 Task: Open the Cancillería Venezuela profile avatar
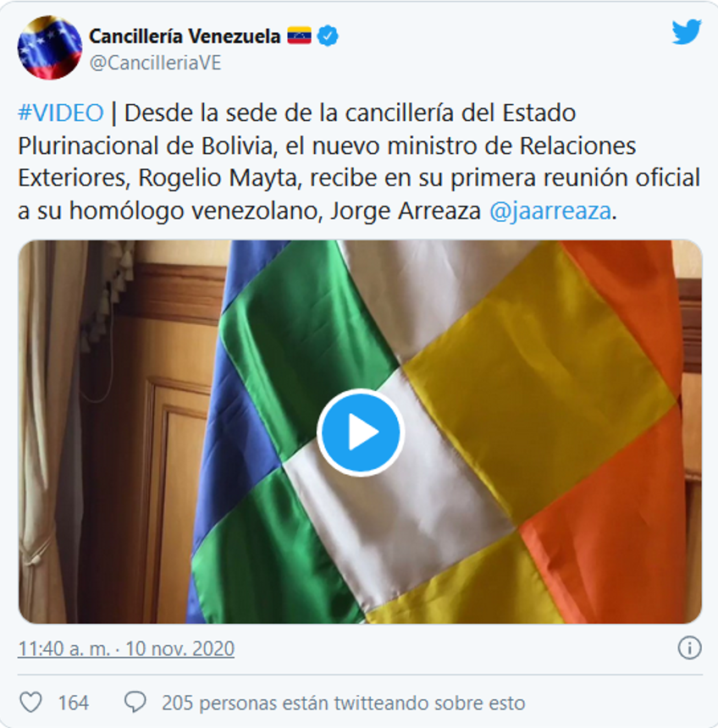click(x=50, y=47)
